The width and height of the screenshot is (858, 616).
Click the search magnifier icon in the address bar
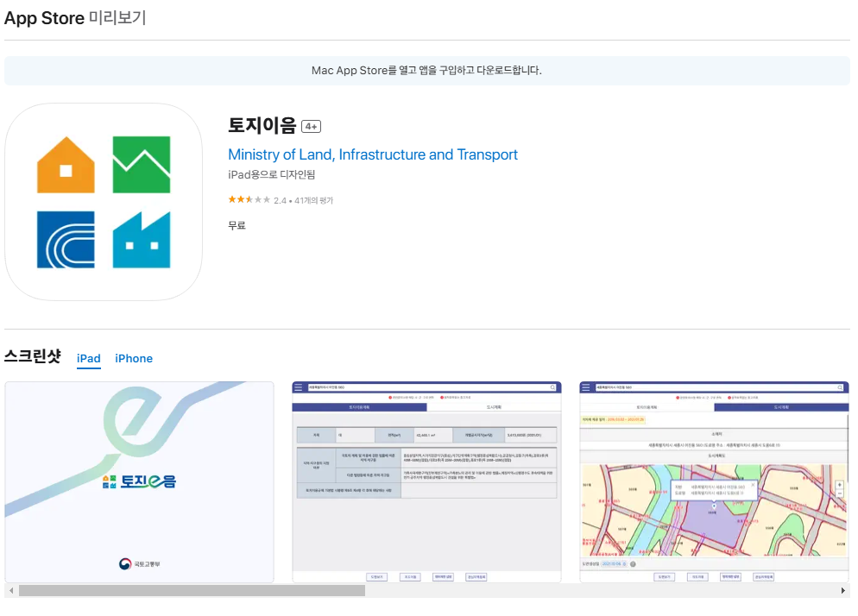840,387
